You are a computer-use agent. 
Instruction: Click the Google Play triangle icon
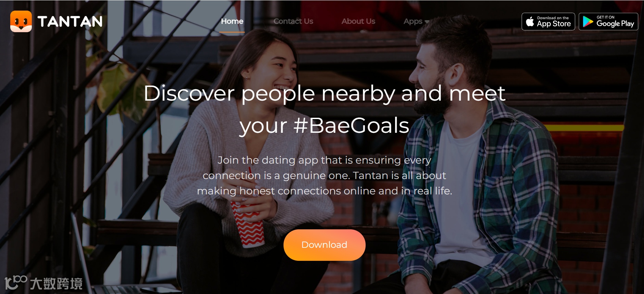[x=588, y=22]
